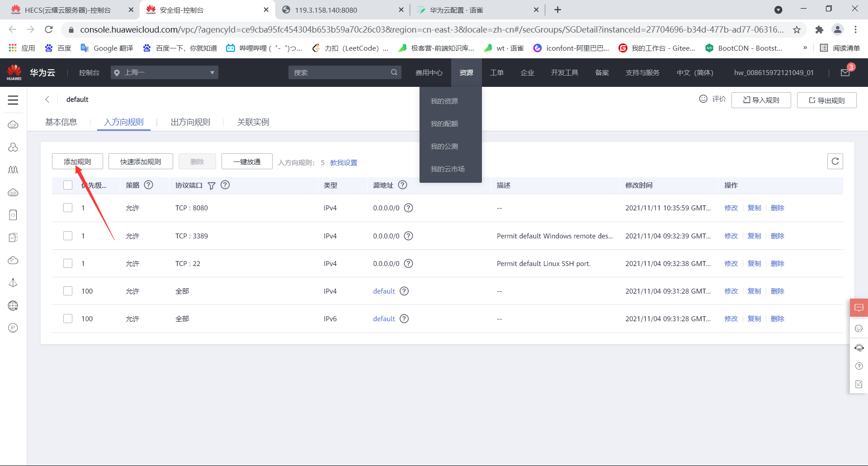
Task: Check the IPv4 priority 100 rule checkbox
Action: 68,291
